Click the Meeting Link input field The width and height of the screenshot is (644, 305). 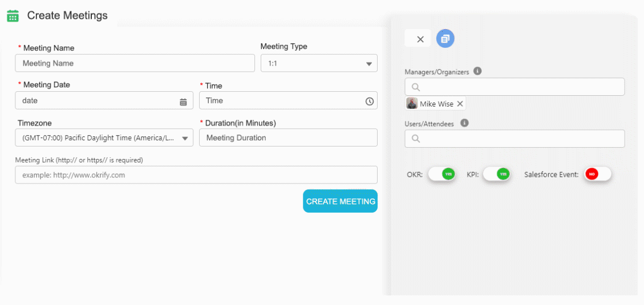(196, 175)
